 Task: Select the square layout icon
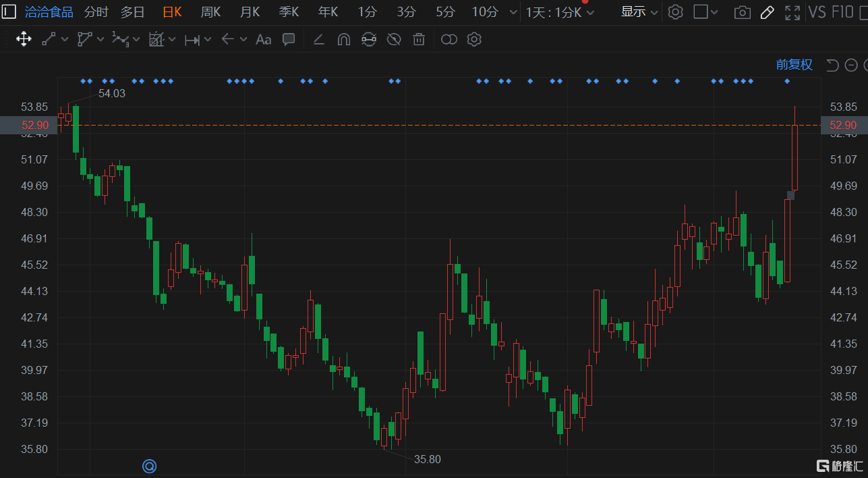click(701, 11)
